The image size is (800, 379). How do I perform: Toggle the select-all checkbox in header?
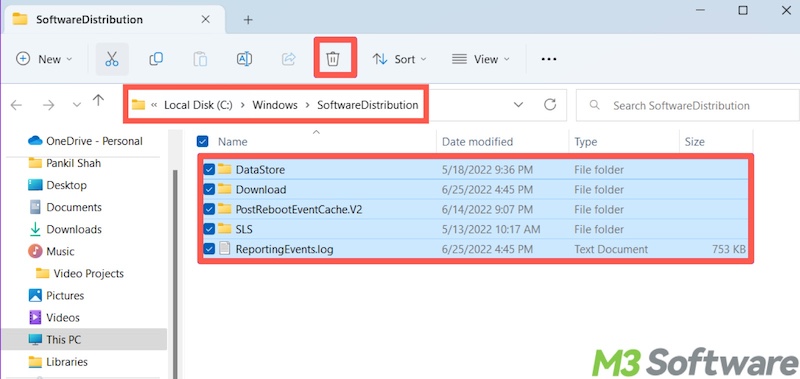click(x=202, y=141)
